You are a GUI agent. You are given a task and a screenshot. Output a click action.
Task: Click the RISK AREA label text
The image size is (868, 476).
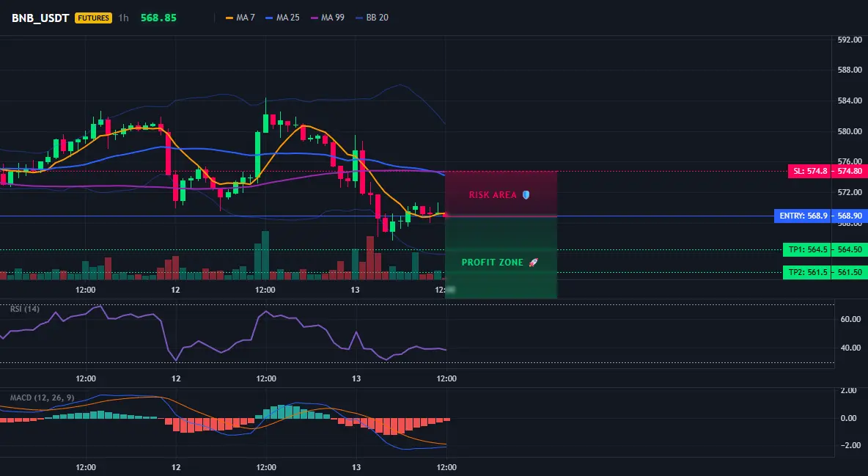point(493,195)
